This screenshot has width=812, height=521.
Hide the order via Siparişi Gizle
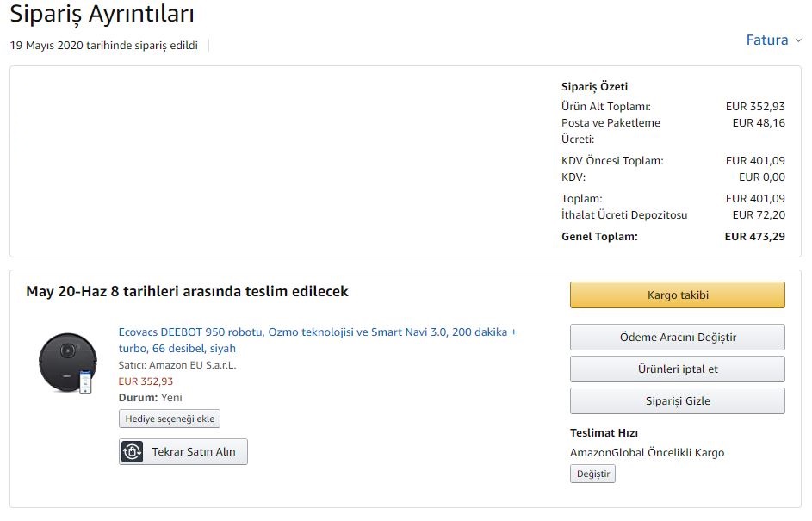click(x=678, y=400)
